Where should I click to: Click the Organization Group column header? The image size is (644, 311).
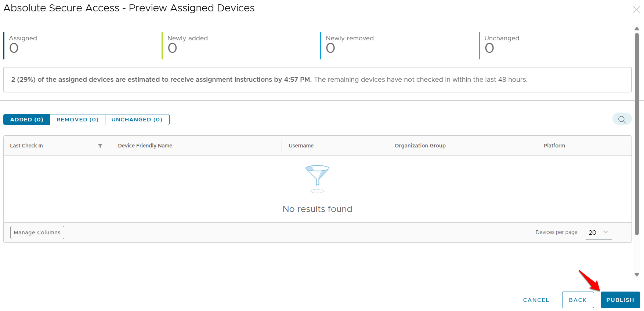tap(420, 146)
